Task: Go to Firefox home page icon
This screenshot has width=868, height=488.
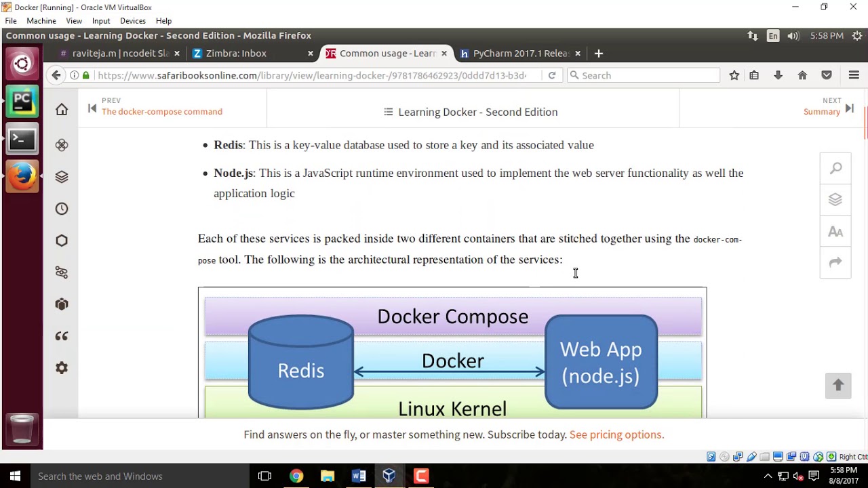Action: [x=802, y=75]
